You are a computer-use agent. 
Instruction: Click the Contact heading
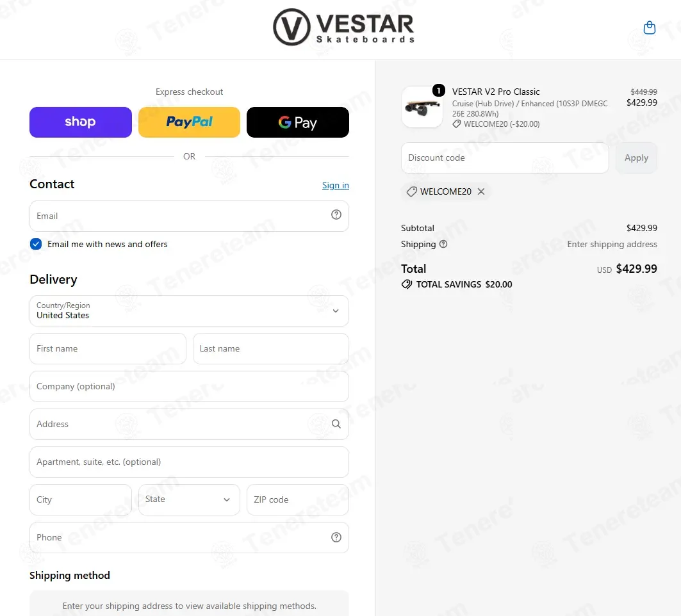tap(52, 184)
